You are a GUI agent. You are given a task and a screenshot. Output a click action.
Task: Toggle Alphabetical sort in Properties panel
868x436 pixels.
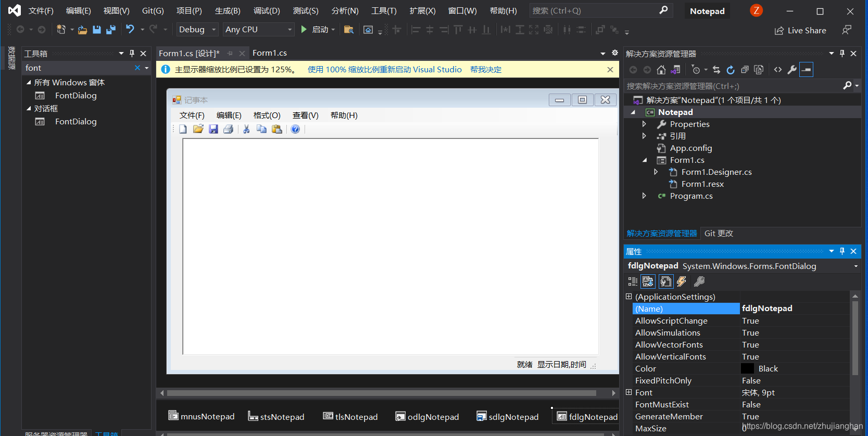coord(648,281)
